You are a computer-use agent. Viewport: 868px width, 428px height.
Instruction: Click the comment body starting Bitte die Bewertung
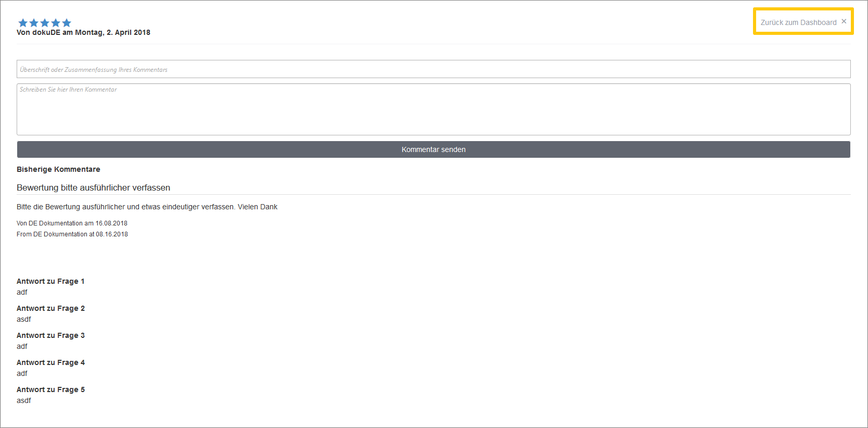point(147,207)
